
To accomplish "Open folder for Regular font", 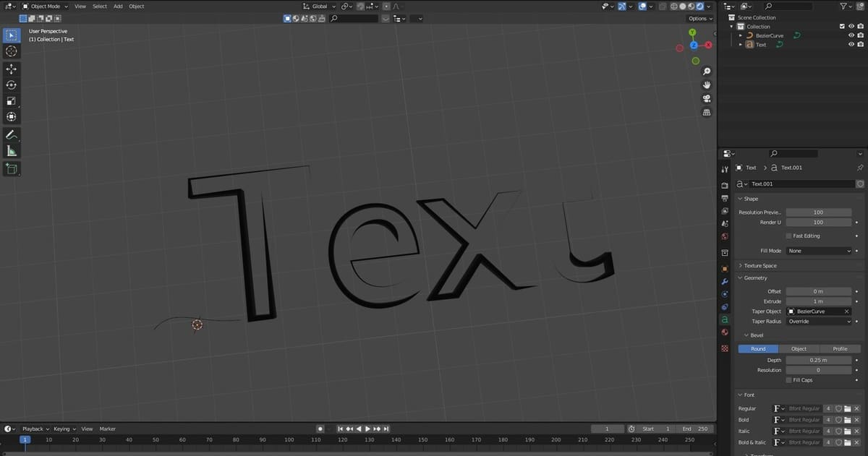I will pyautogui.click(x=846, y=408).
